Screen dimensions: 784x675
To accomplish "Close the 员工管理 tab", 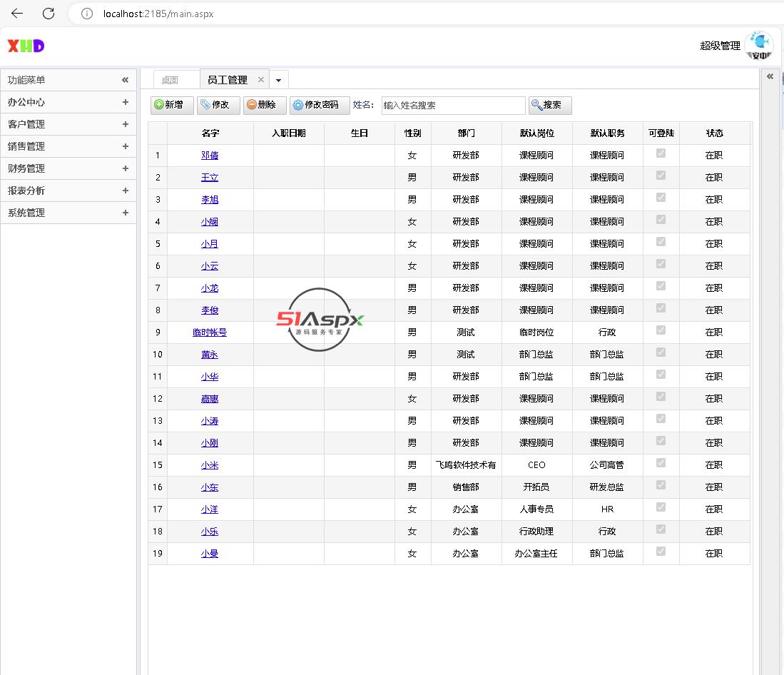I will click(261, 80).
